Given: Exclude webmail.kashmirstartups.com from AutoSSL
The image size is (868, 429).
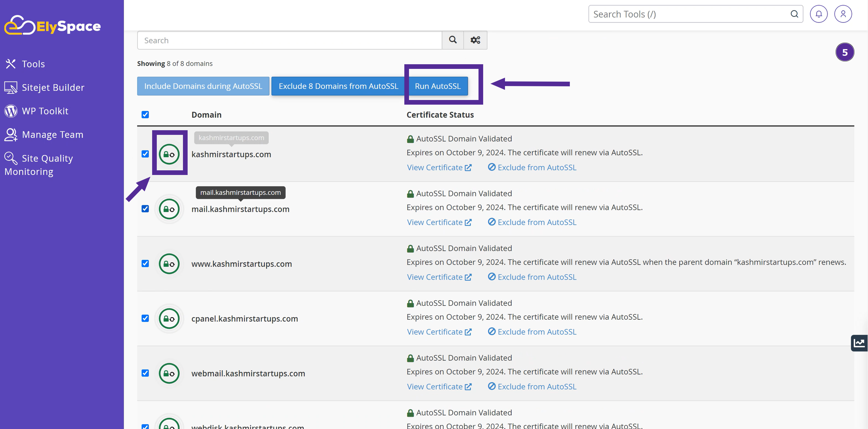Looking at the screenshot, I should [532, 387].
